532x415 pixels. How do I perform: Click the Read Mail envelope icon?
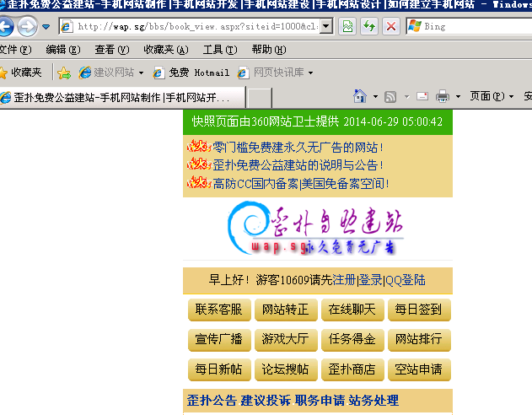422,96
